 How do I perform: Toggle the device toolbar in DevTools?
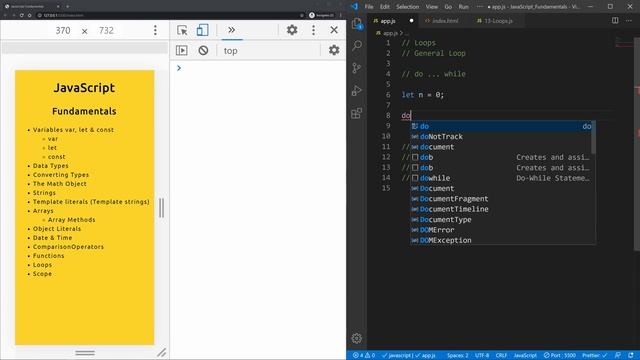coord(202,30)
